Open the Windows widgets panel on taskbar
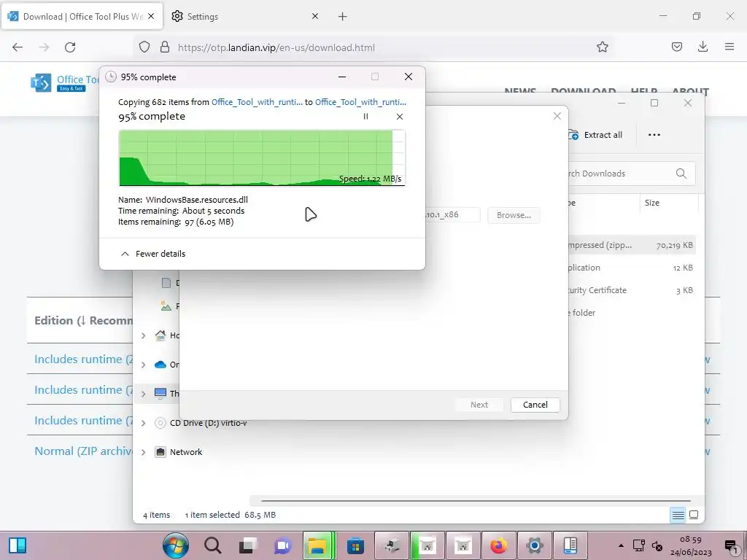 click(18, 545)
